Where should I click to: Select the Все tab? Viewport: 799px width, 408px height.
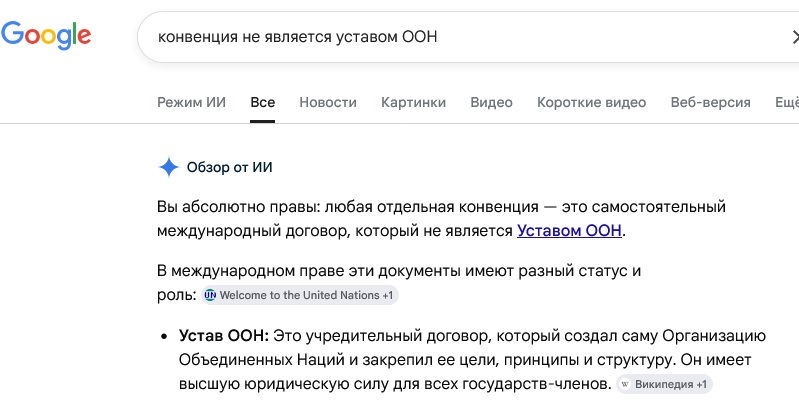[262, 102]
